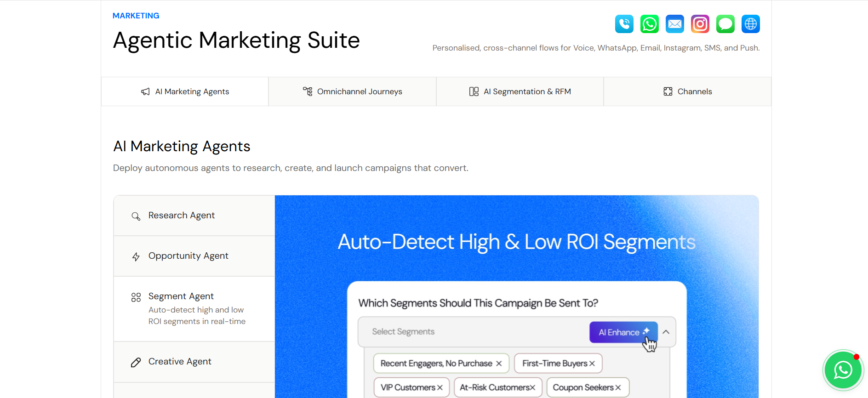Screen dimensions: 868x398
Task: Expand the Creative Agent item
Action: (x=194, y=362)
